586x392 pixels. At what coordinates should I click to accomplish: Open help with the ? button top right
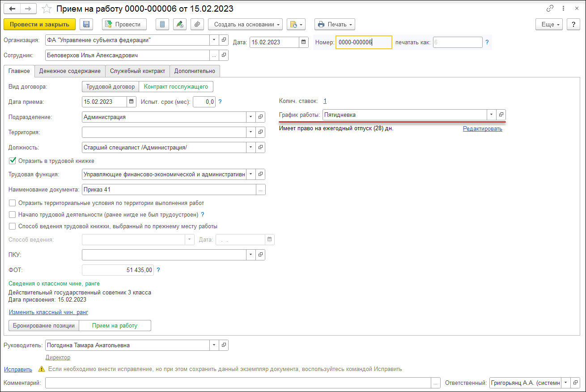(x=573, y=24)
